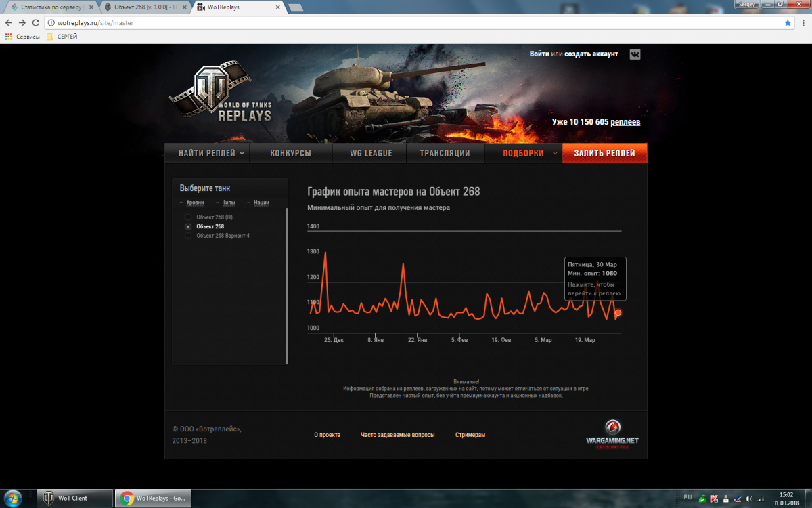Switch to the Статистика по серверу browser tab
Image resolution: width=812 pixels, height=508 pixels.
point(51,7)
